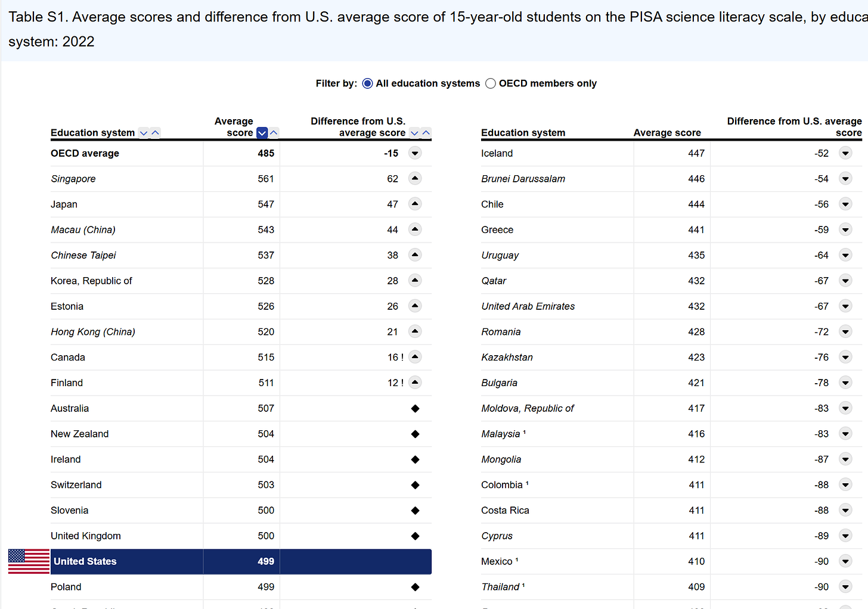
Task: Click the diamond icon in Ireland row
Action: tap(415, 459)
